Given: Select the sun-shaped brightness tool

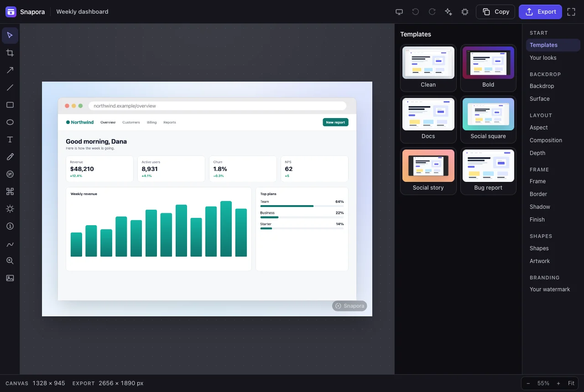Looking at the screenshot, I should 10,209.
